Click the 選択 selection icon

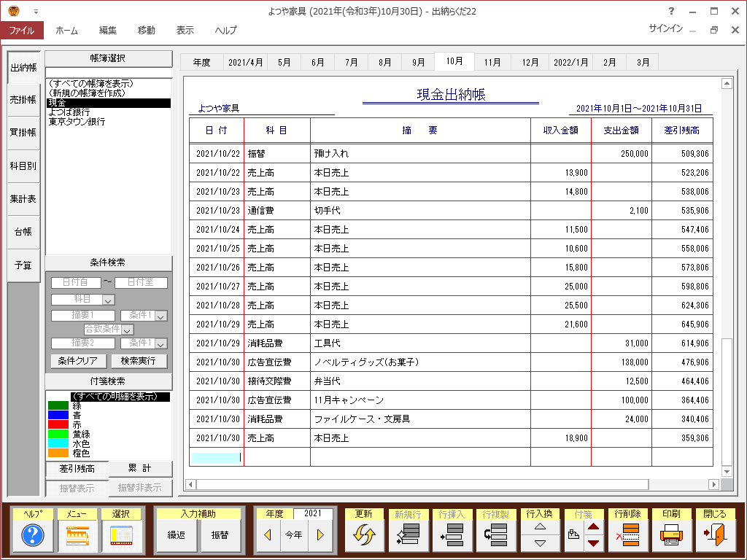coord(122,535)
